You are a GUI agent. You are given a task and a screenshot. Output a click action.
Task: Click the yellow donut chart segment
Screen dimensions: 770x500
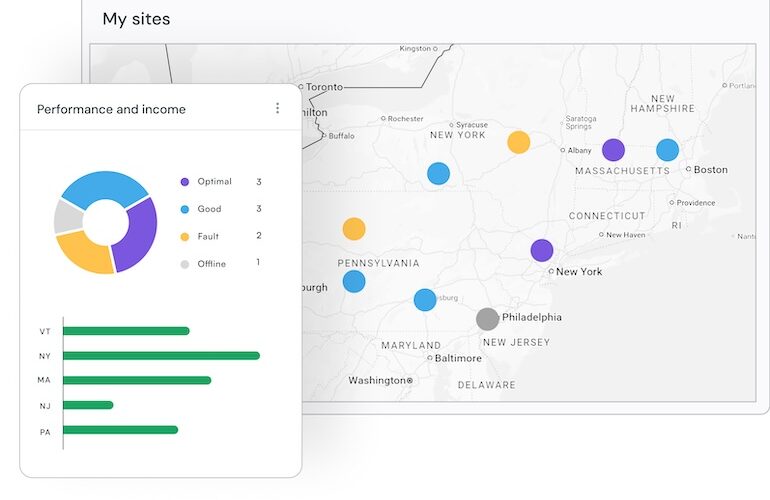coord(87,254)
